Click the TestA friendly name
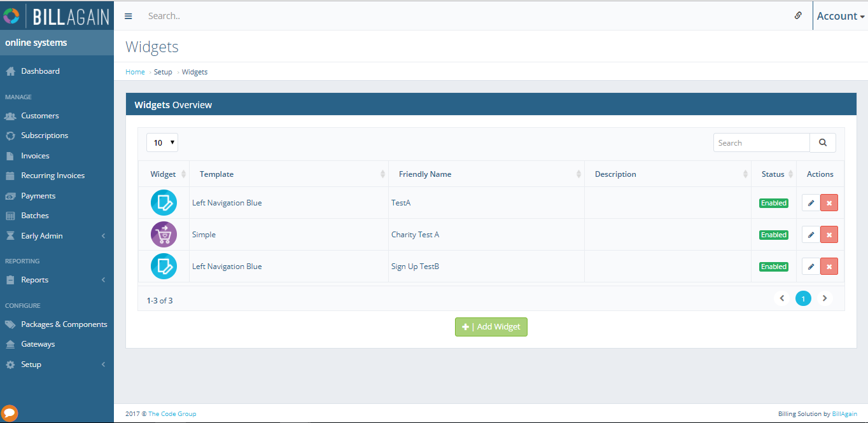The width and height of the screenshot is (868, 423). pos(401,203)
